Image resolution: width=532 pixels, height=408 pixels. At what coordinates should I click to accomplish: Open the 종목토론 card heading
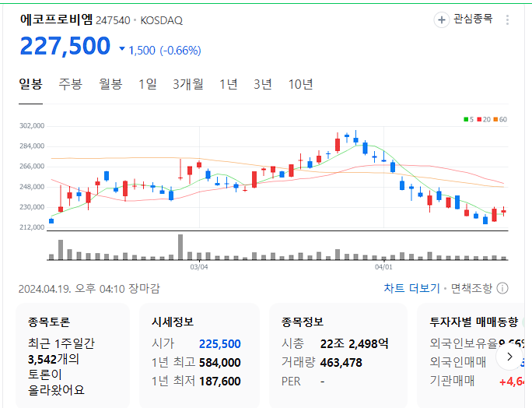(x=49, y=322)
